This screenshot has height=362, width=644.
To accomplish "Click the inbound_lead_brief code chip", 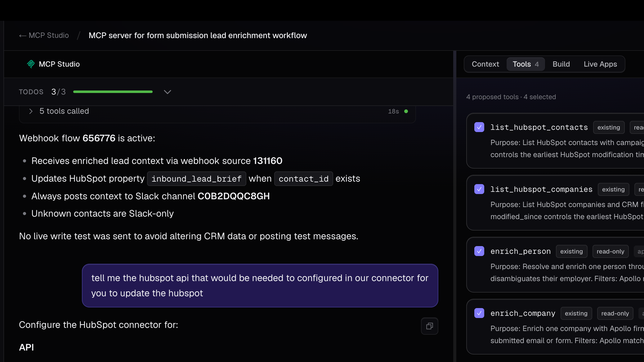I will click(196, 179).
